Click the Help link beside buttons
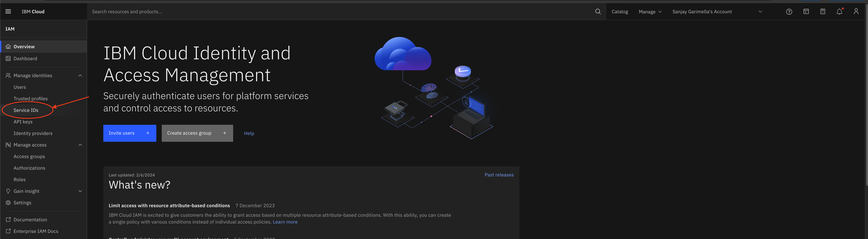 (249, 133)
